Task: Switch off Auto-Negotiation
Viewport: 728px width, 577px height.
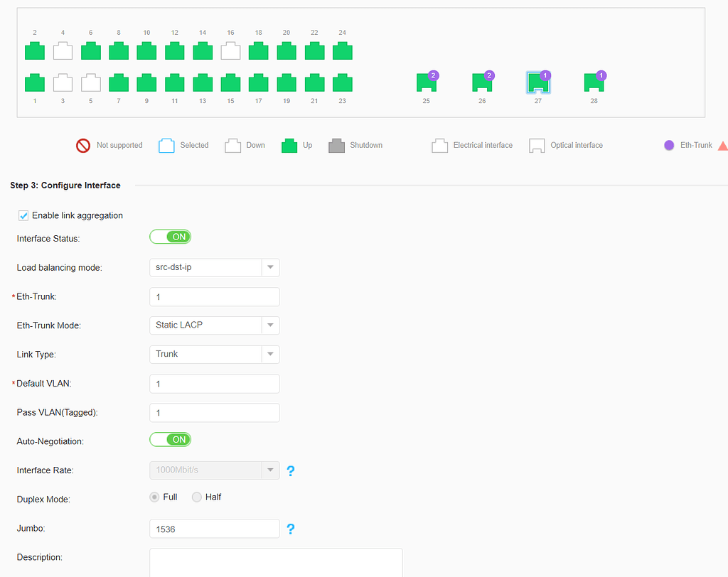Action: [170, 439]
